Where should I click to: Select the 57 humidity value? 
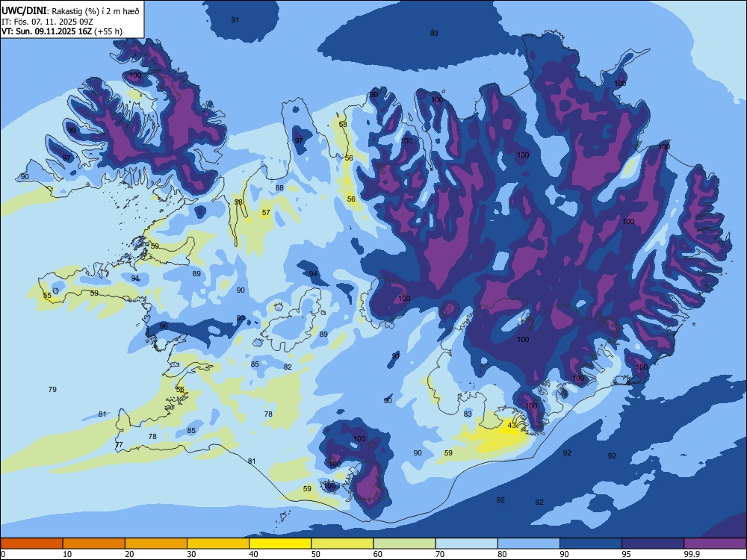click(x=267, y=213)
